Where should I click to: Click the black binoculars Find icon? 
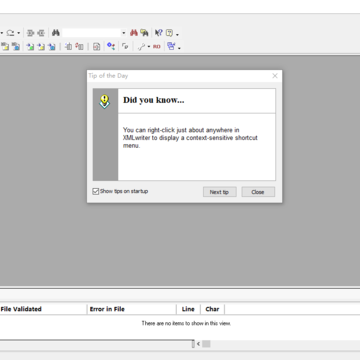pos(56,33)
